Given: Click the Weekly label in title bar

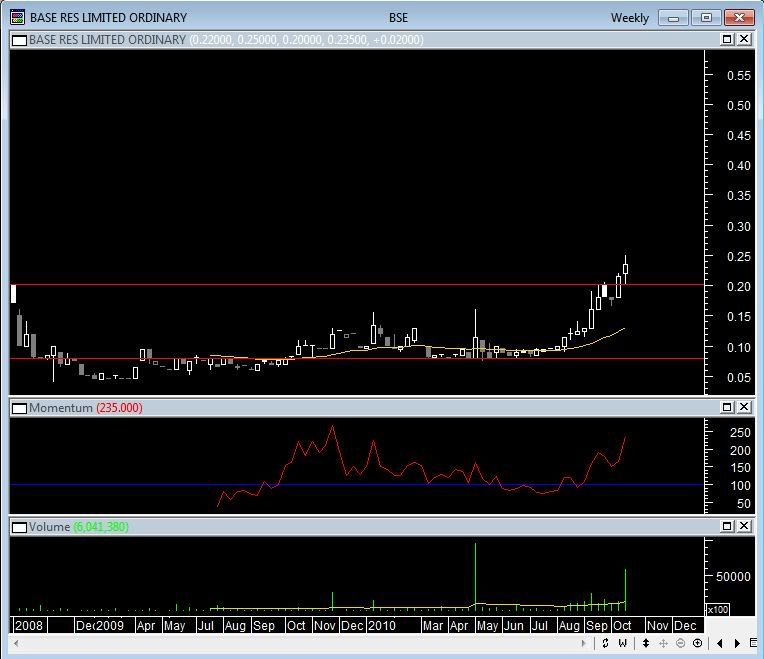Looking at the screenshot, I should click(x=630, y=18).
